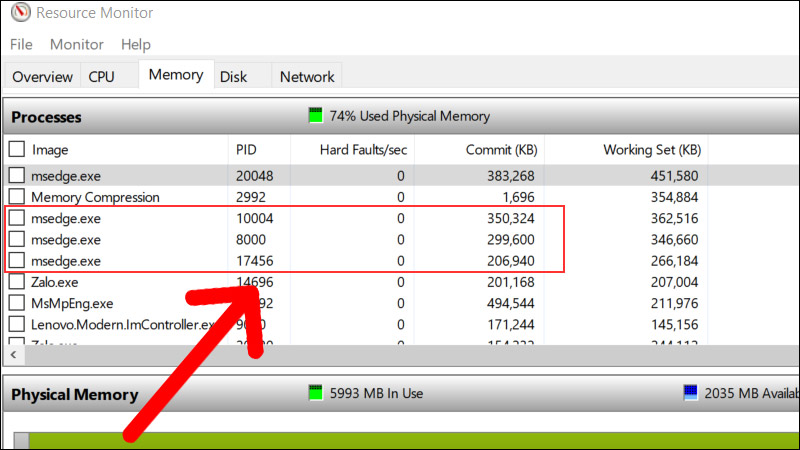The height and width of the screenshot is (450, 800).
Task: Expand the Physical Memory section header
Action: coord(74,394)
